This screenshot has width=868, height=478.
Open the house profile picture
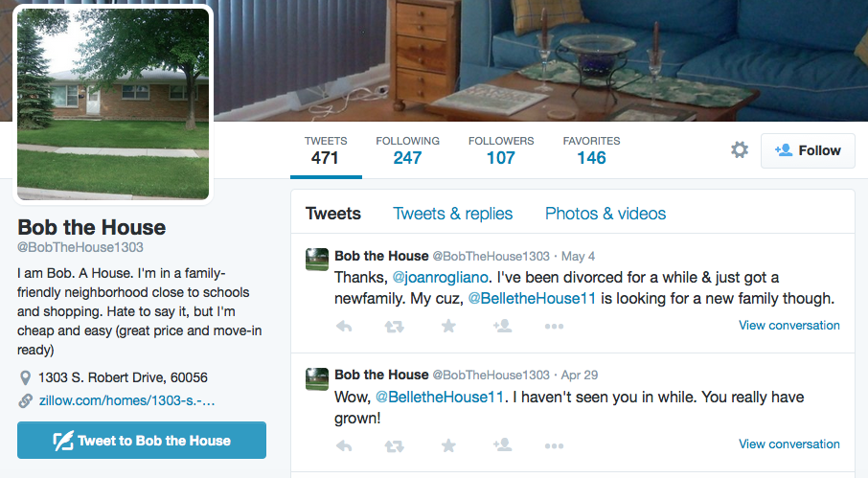(113, 104)
